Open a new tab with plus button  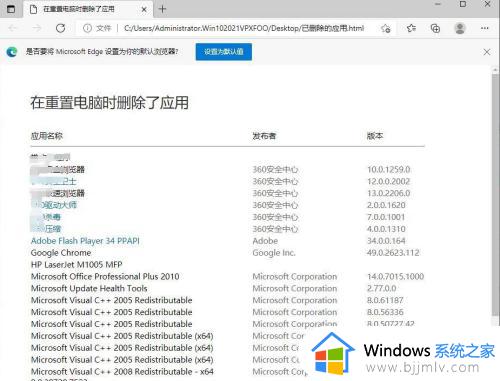click(162, 9)
